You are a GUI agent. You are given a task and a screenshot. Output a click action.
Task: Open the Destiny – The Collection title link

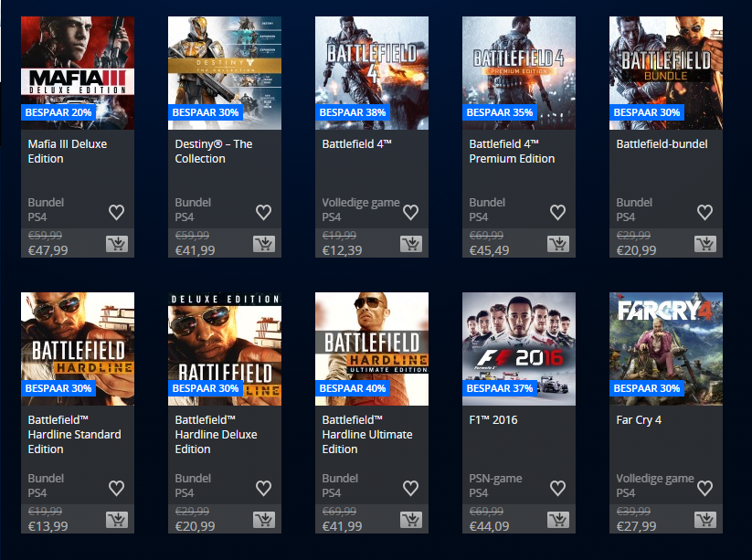pyautogui.click(x=214, y=151)
